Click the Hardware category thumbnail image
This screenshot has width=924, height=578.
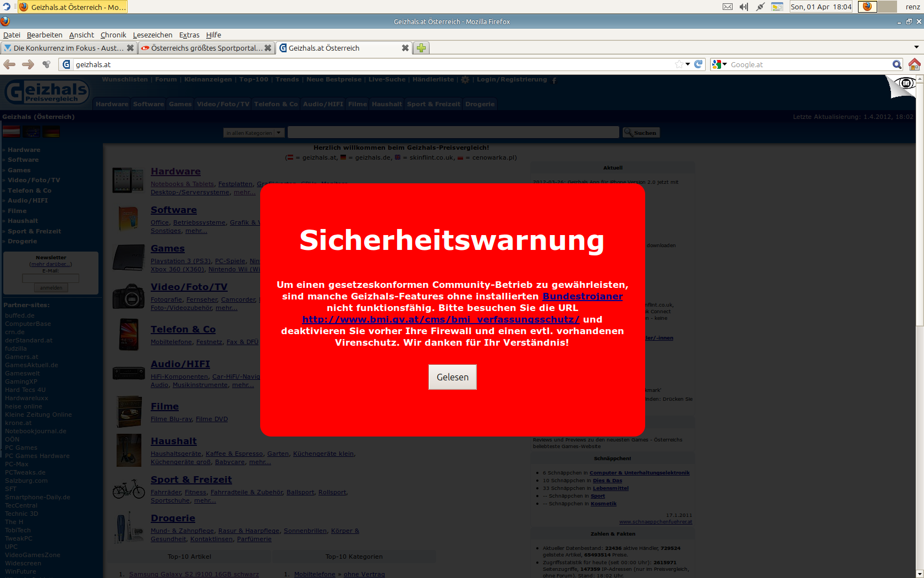128,180
